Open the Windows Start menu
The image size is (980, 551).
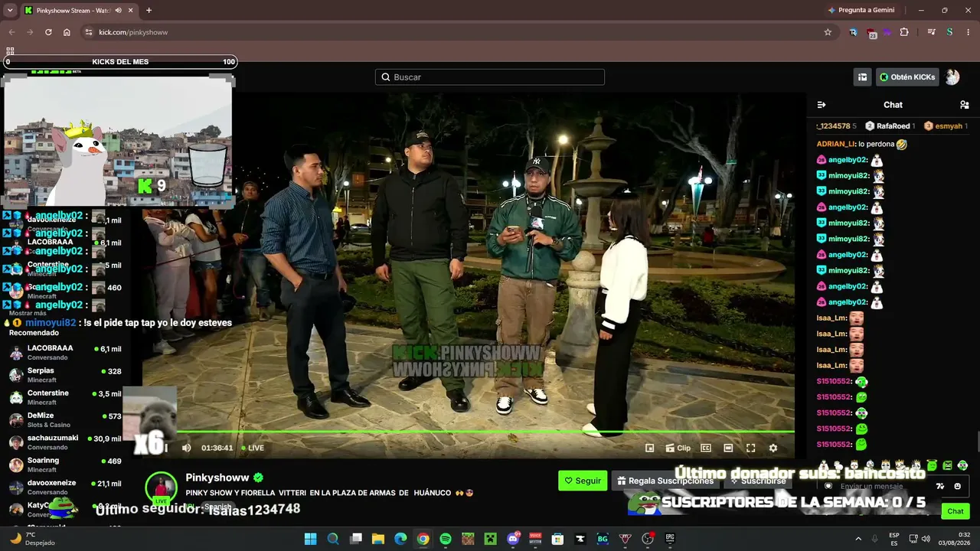pos(310,539)
